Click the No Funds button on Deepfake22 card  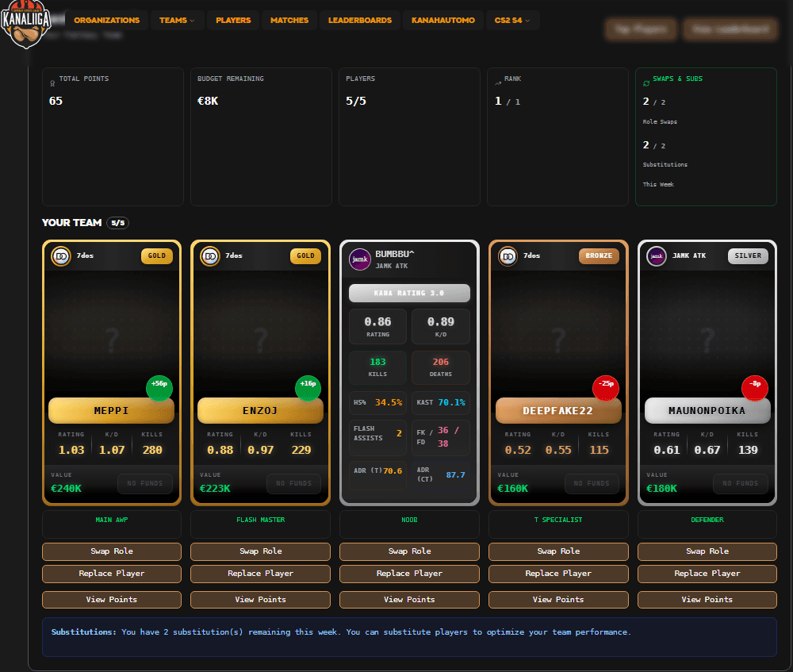[x=592, y=484]
